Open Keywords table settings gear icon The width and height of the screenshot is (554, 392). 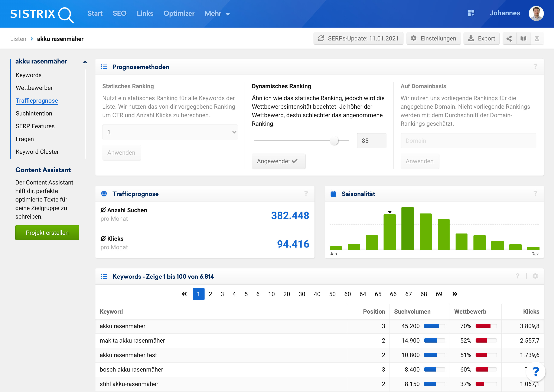pyautogui.click(x=535, y=276)
